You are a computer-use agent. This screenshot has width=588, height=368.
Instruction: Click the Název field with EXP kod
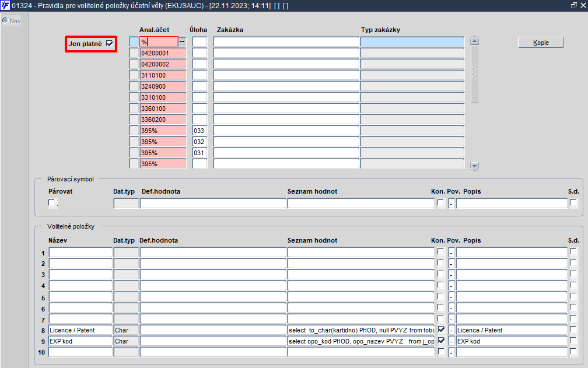point(80,341)
